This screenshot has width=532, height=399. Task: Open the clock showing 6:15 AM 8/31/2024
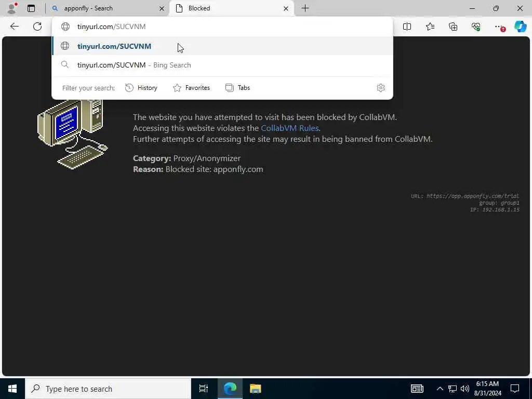(487, 389)
